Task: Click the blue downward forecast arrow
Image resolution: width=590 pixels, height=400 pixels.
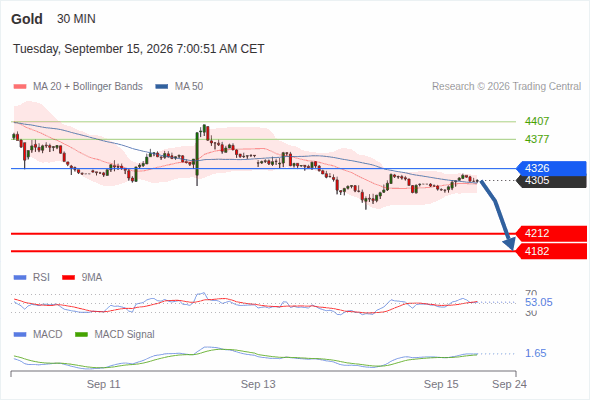Action: (497, 215)
